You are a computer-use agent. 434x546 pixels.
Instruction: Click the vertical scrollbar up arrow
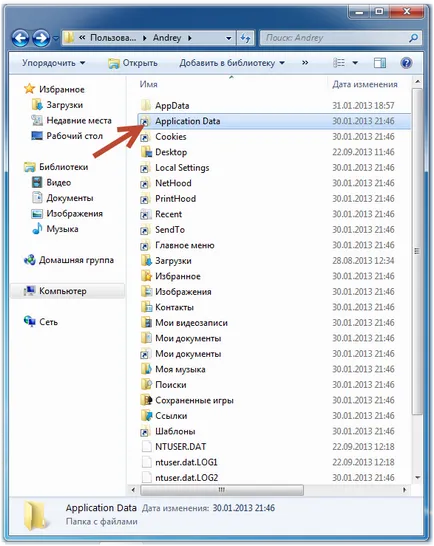click(x=417, y=82)
